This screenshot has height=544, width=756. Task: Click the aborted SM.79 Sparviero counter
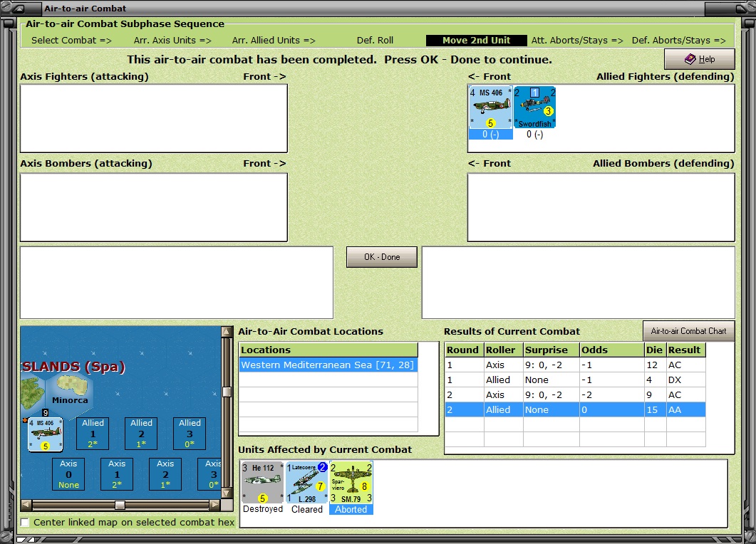[x=351, y=482]
